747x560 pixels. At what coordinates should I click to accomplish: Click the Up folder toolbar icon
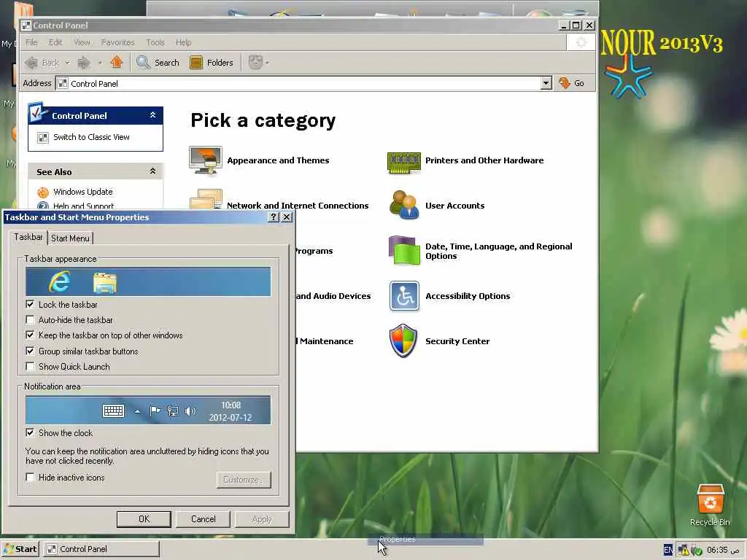(116, 62)
